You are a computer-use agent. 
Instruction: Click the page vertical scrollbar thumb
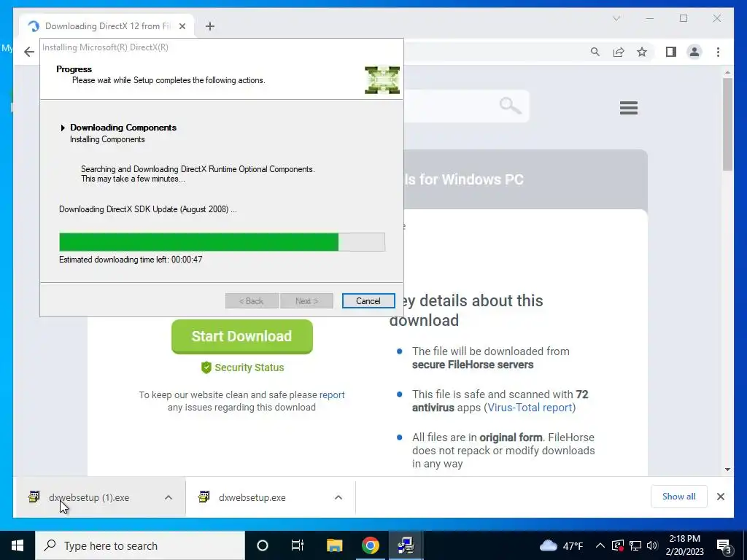click(727, 124)
